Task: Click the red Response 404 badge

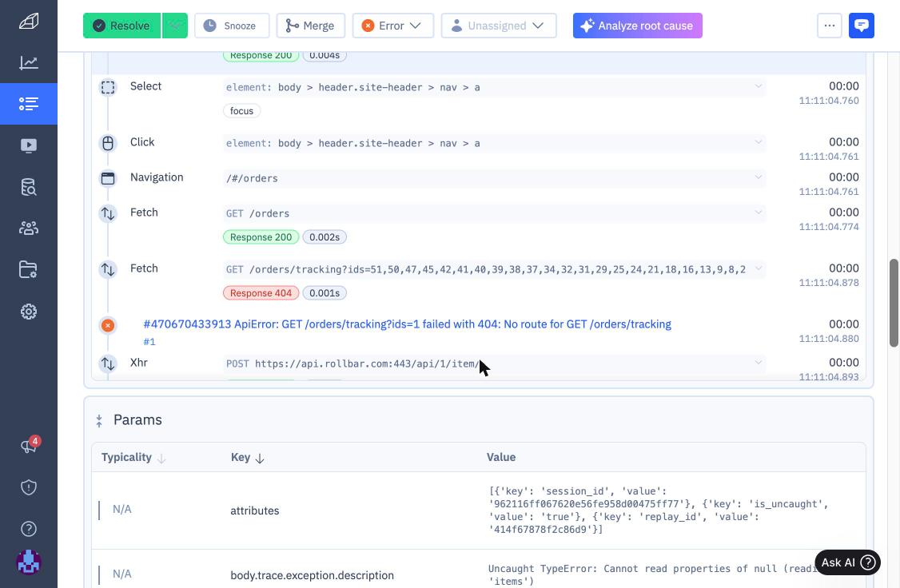Action: point(261,293)
